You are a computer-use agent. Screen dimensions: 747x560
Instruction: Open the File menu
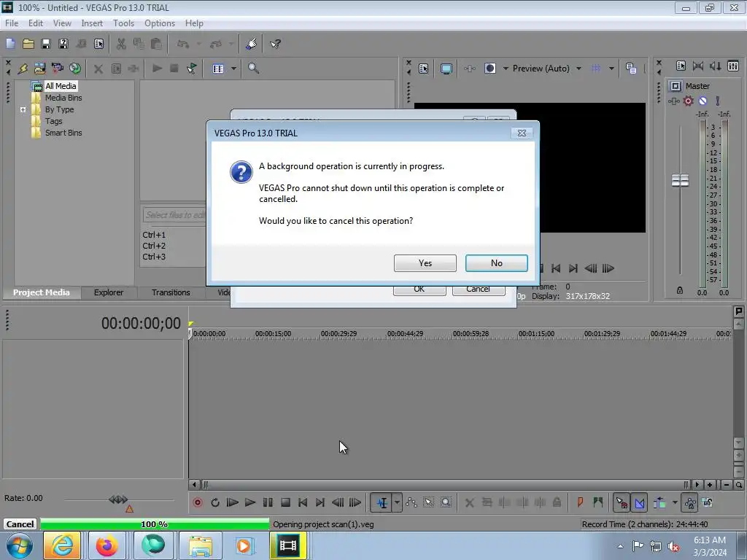click(x=12, y=23)
